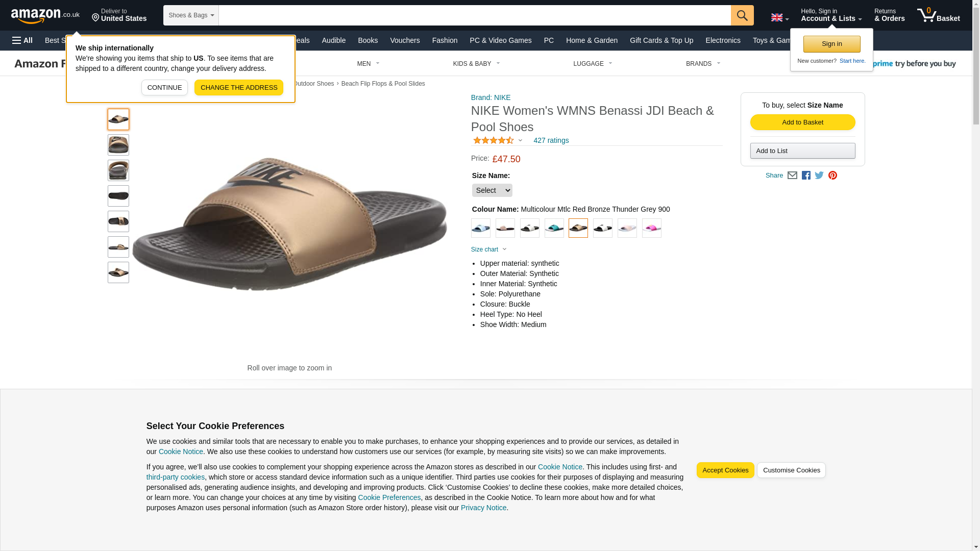Choose the teal slide colour option
The image size is (980, 551).
554,228
